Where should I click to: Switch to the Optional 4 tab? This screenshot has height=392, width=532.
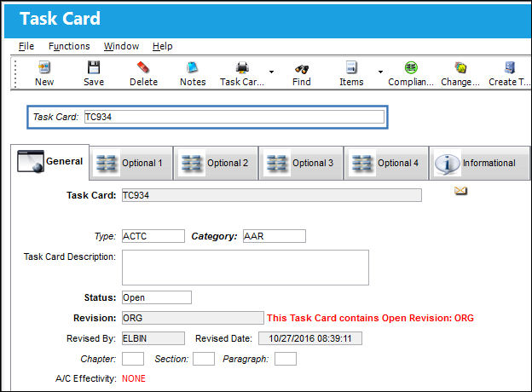pos(386,163)
